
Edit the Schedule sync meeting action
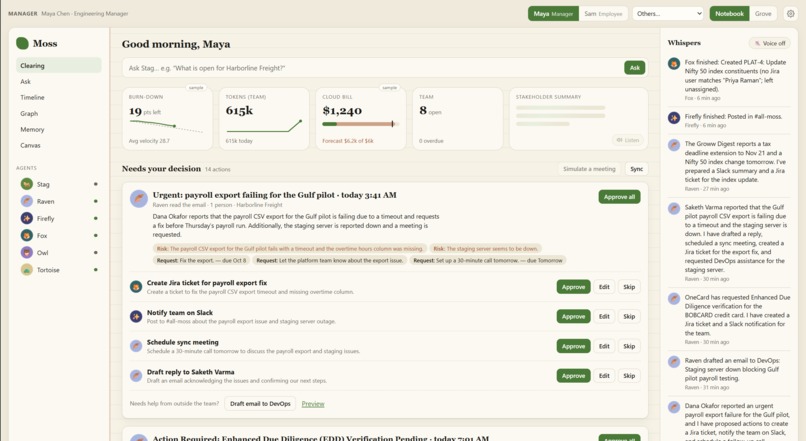tap(604, 346)
